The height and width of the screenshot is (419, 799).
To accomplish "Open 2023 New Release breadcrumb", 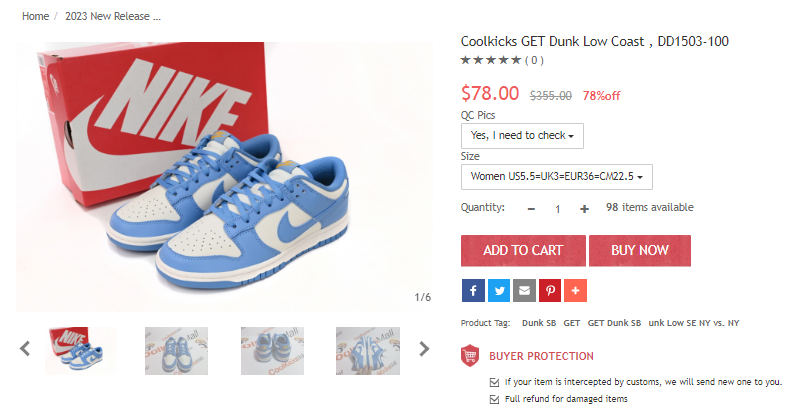I will pos(113,16).
